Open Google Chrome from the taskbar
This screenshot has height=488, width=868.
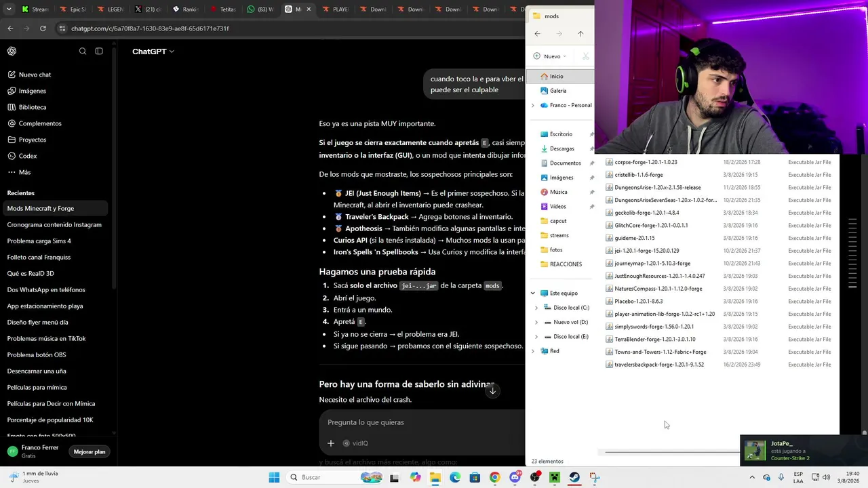[494, 477]
